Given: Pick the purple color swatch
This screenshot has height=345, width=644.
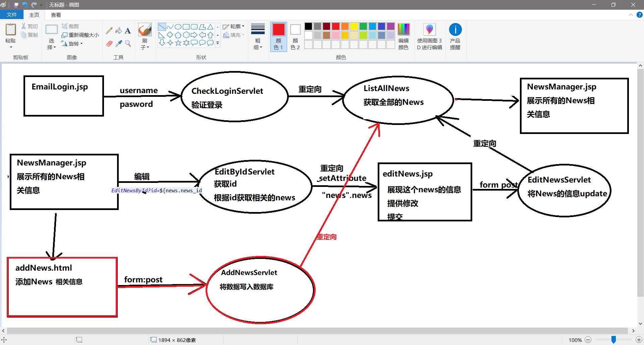Looking at the screenshot, I should (391, 26).
